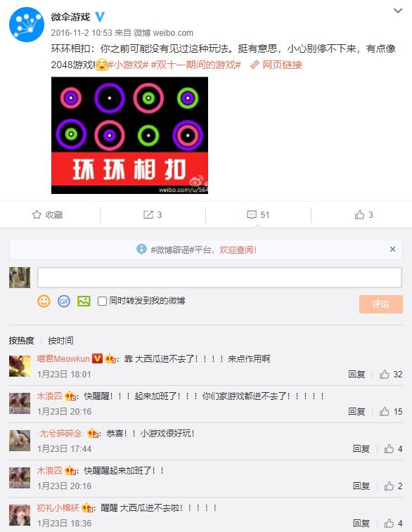
Task: Open the 环环相扣 game image thumbnail
Action: [x=129, y=136]
